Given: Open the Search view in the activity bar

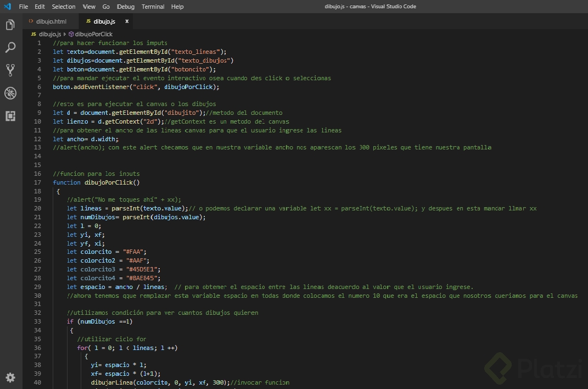Looking at the screenshot, I should (x=10, y=48).
